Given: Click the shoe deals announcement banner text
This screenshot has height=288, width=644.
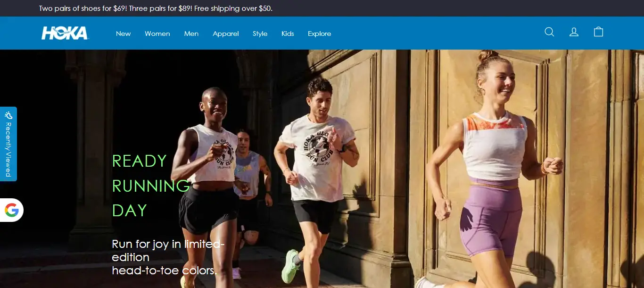Looking at the screenshot, I should 156,8.
